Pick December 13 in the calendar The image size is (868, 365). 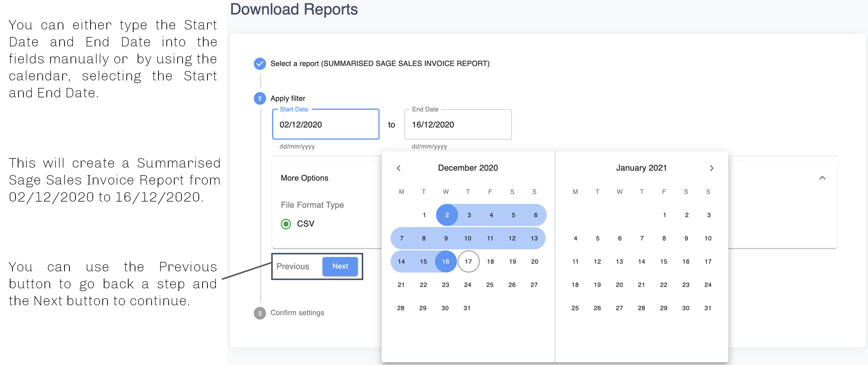(x=534, y=238)
